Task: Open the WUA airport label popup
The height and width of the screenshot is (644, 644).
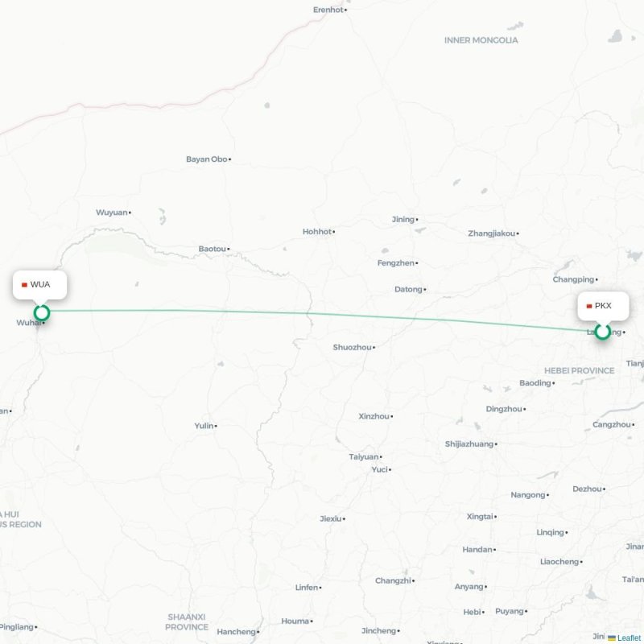Action: (x=39, y=285)
